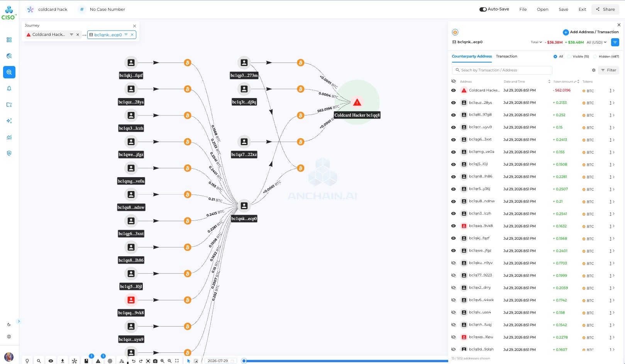Sort by Token Amount column arrows
This screenshot has height=364, width=625.
tap(578, 81)
